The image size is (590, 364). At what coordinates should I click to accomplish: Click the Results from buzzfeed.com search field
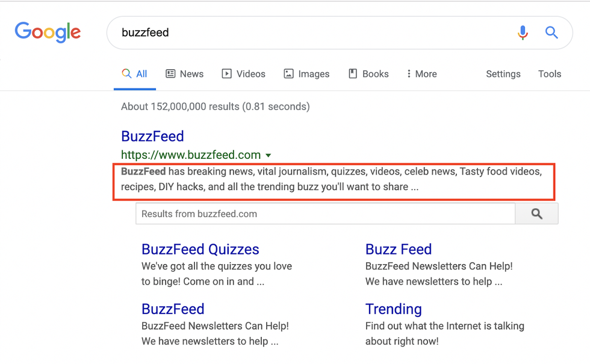325,214
